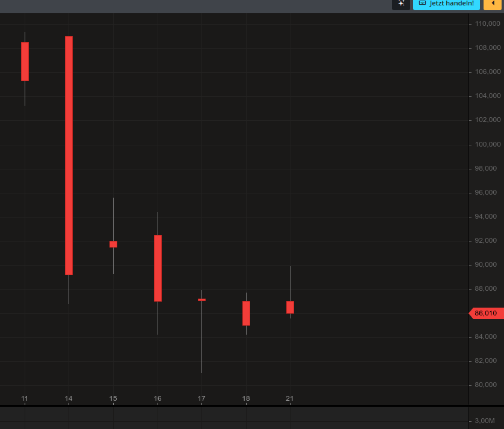The height and width of the screenshot is (429, 504).
Task: Click the '11' date label on the time axis
Action: pyautogui.click(x=25, y=398)
